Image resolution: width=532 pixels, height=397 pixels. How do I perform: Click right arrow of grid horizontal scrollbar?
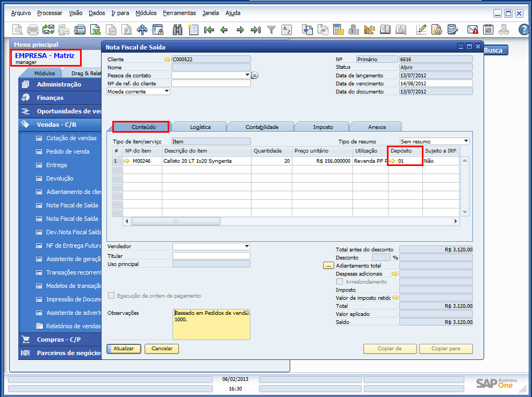click(456, 221)
